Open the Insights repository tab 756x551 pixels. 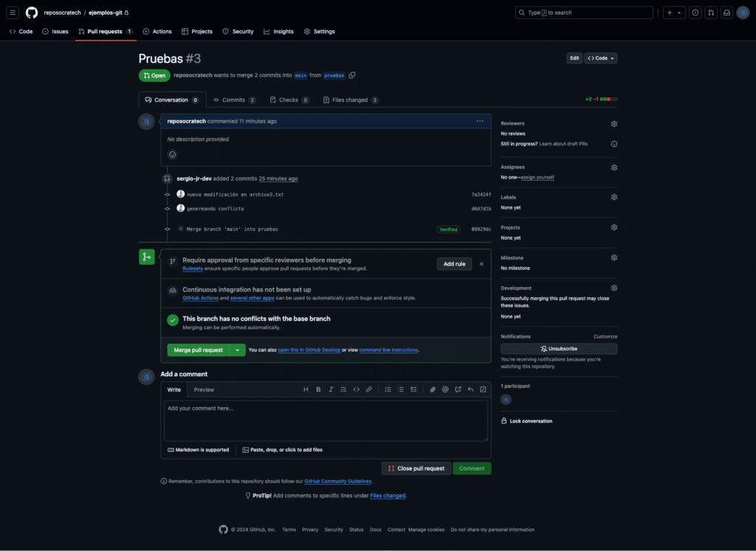278,31
